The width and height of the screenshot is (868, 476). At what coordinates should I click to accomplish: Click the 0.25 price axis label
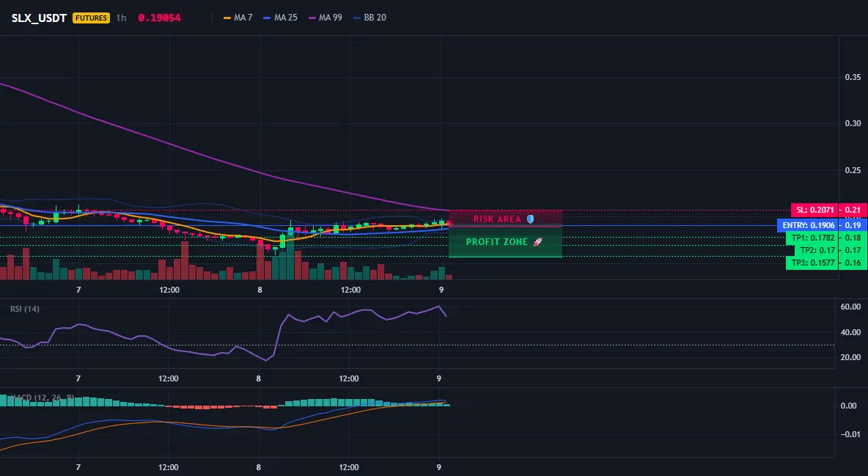[853, 170]
